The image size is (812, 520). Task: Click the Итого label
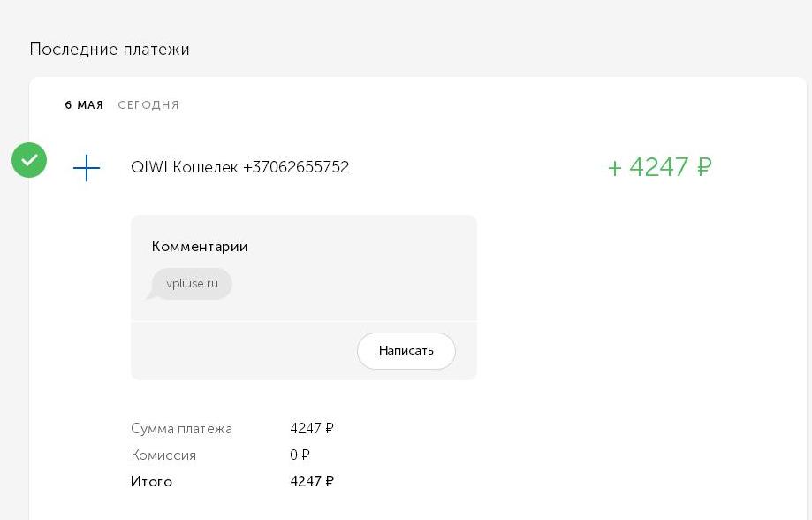click(x=151, y=482)
